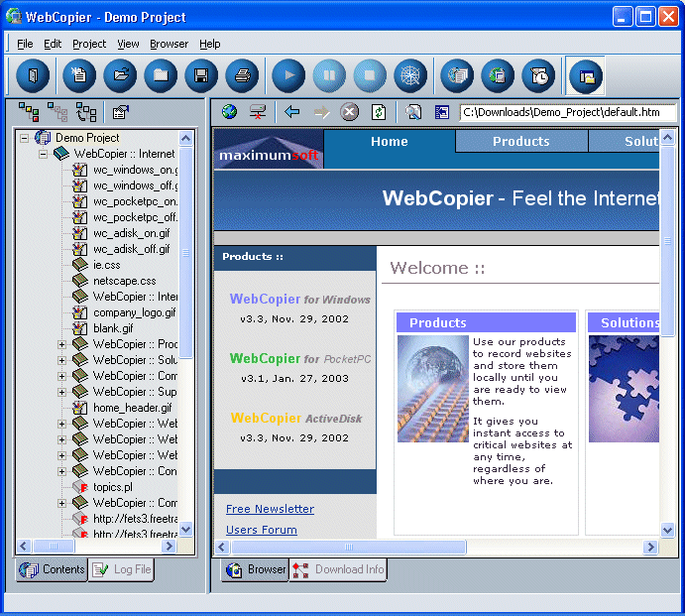Screen dimensions: 685x616
Task: Click the round X stop loading icon
Action: [x=350, y=112]
